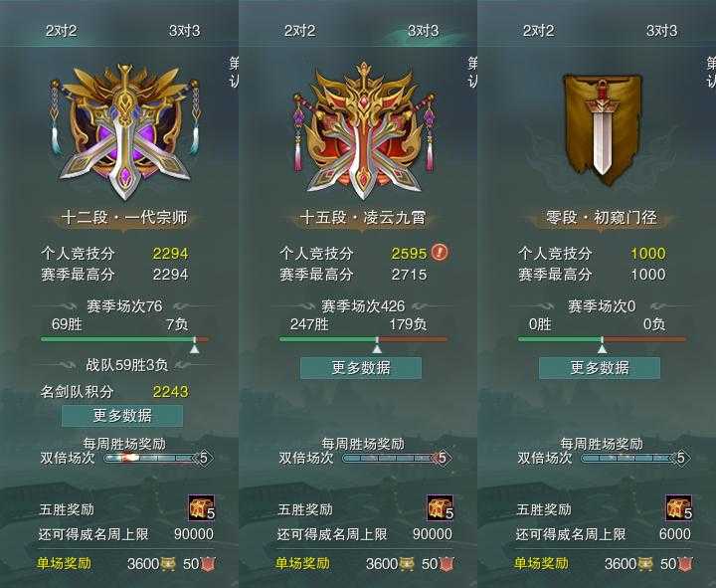This screenshot has height=588, width=716.
Task: Click coin icon next to 3600 in first panel
Action: [x=168, y=564]
